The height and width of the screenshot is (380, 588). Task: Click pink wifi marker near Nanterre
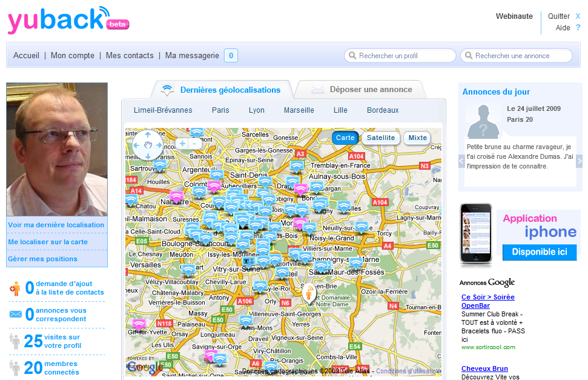coord(177,196)
